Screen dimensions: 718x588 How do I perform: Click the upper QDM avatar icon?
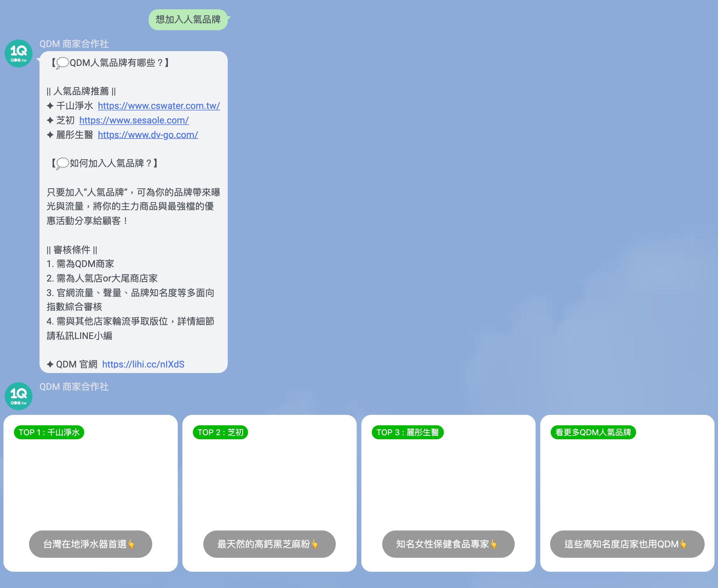tap(19, 53)
